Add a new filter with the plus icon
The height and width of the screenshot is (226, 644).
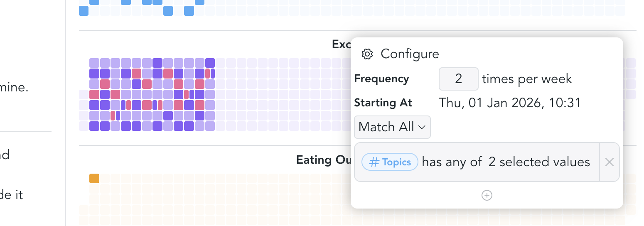487,195
